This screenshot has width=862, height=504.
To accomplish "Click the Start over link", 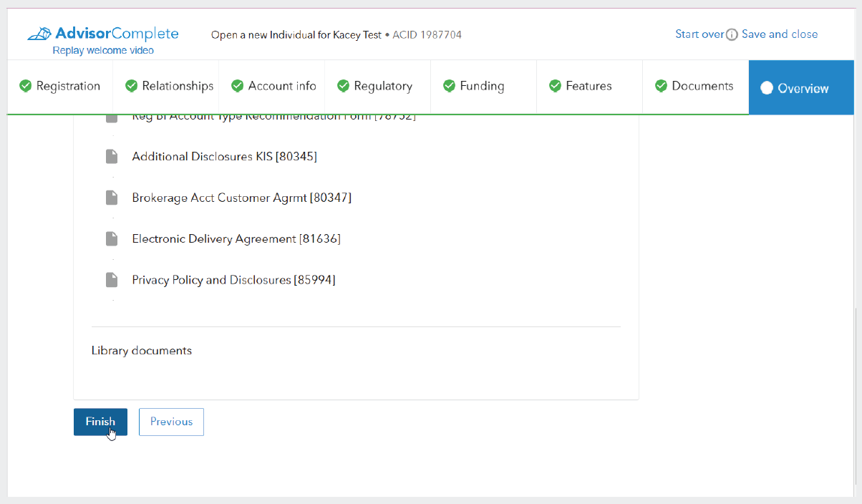I will [x=699, y=34].
